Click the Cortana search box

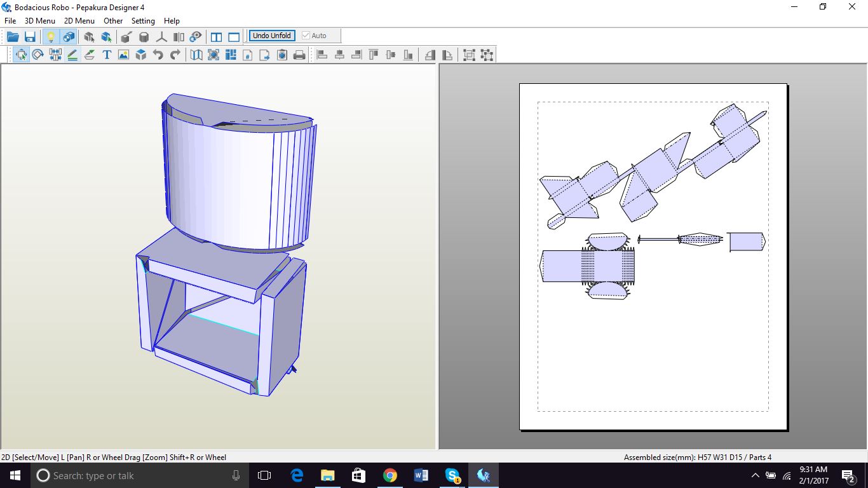pos(140,475)
